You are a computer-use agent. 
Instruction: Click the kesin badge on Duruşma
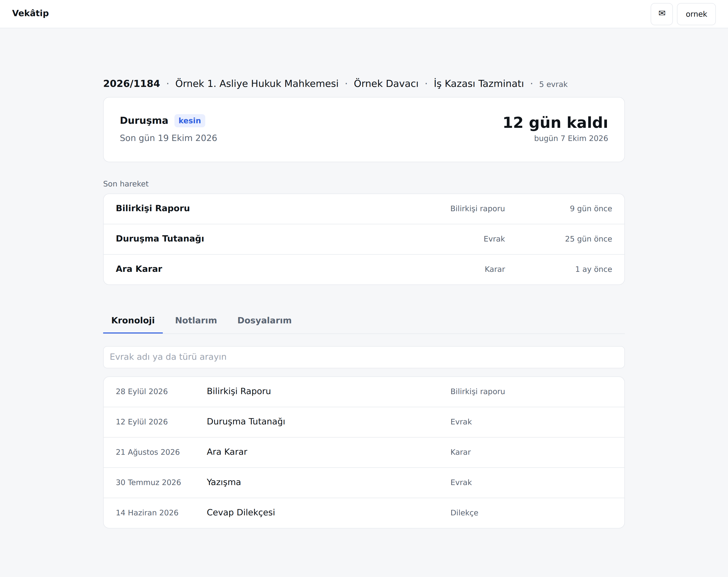(189, 121)
